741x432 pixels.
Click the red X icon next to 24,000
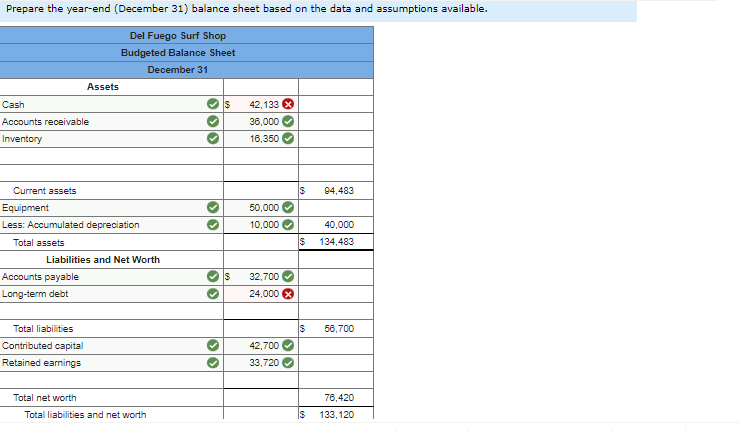click(x=288, y=294)
